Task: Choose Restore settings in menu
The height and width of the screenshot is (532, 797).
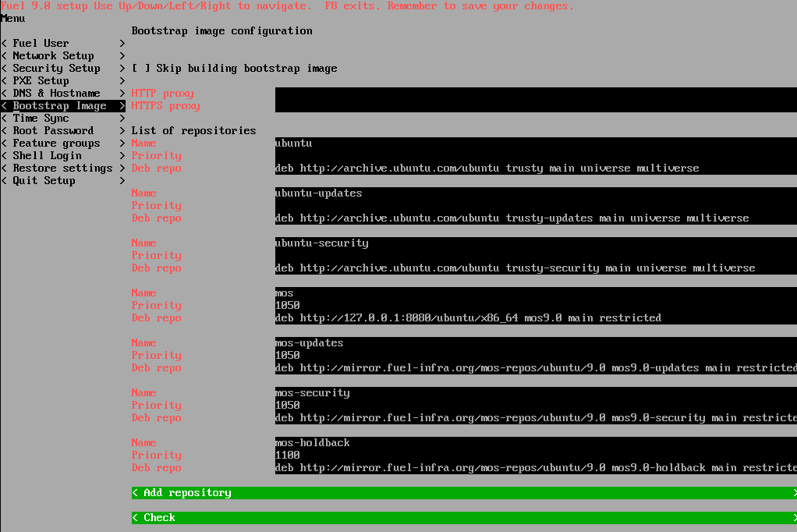Action: 62,168
